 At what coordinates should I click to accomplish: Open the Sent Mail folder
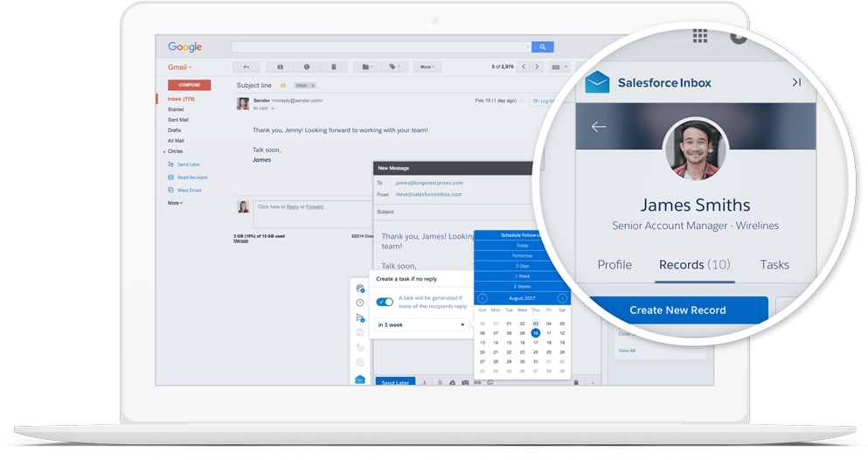178,120
